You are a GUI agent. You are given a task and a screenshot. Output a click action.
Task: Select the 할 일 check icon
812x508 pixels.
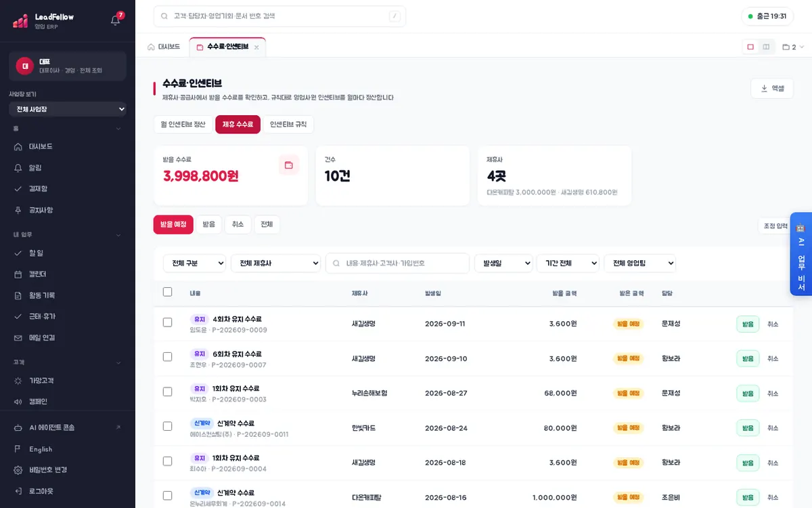tap(18, 253)
